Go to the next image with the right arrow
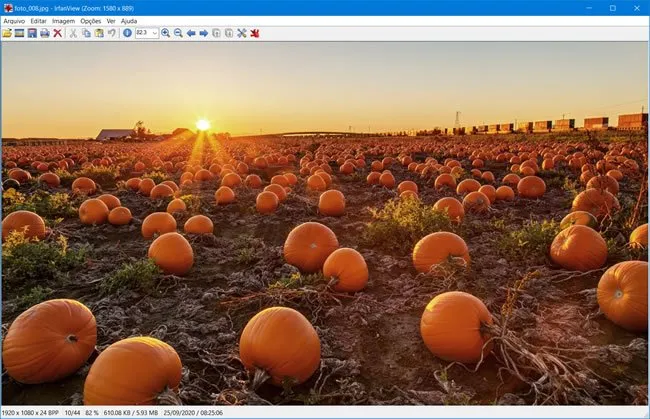The height and width of the screenshot is (419, 650). [x=204, y=33]
